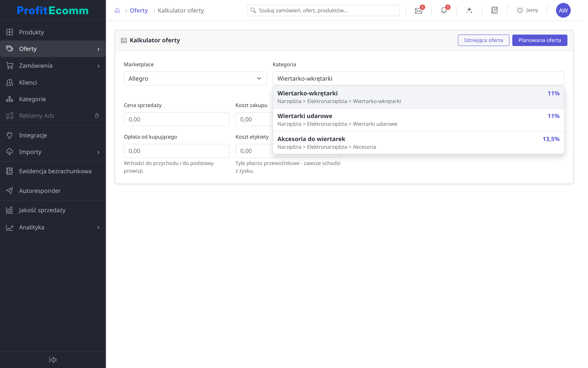Expand the Analityka submenu chevron
This screenshot has height=368, width=588.
click(x=98, y=227)
